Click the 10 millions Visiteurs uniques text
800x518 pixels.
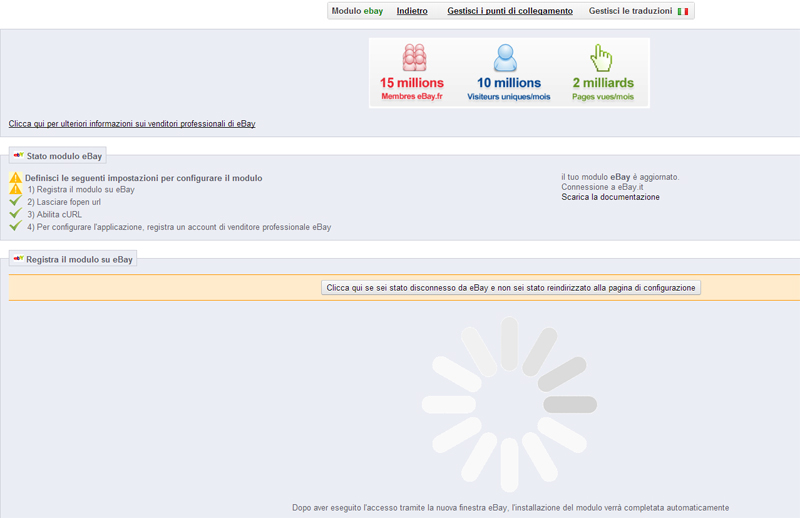(509, 88)
